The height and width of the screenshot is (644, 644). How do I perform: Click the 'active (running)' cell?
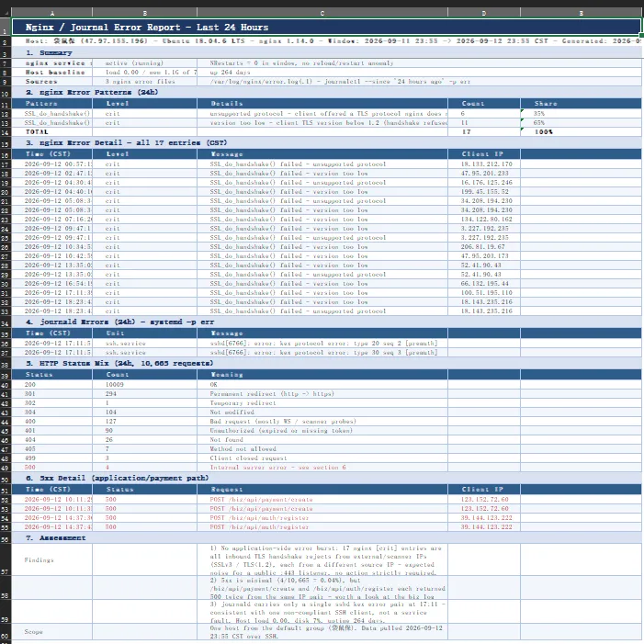point(145,63)
